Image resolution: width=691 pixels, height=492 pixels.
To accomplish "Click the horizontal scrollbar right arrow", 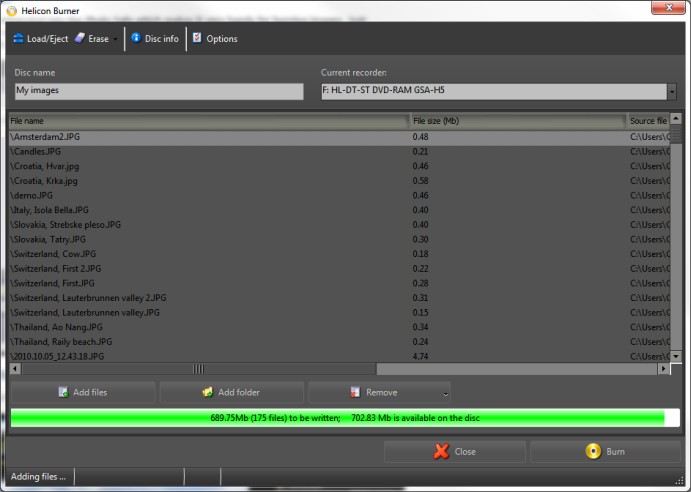I will coord(663,369).
